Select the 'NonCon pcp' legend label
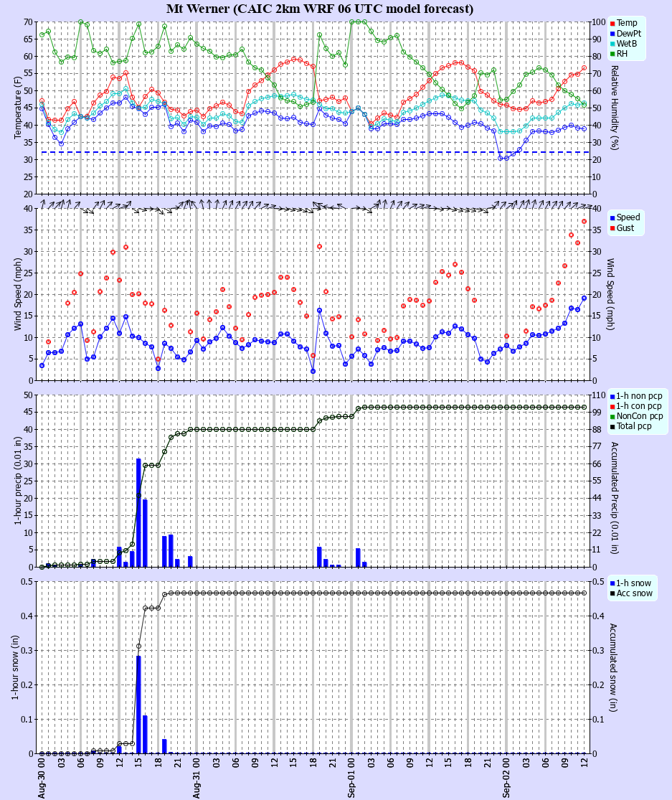The height and width of the screenshot is (800, 672). click(640, 416)
